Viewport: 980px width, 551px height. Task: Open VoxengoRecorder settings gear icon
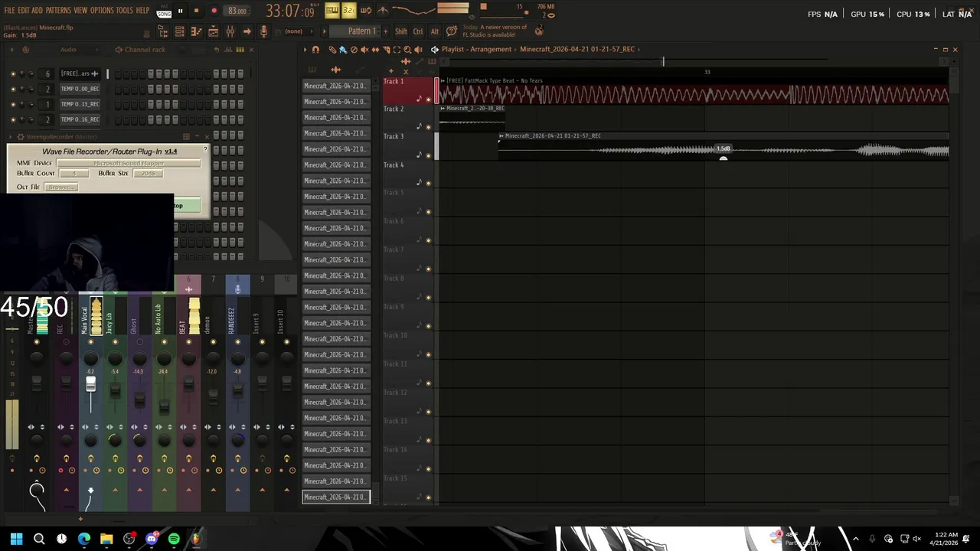(x=21, y=137)
